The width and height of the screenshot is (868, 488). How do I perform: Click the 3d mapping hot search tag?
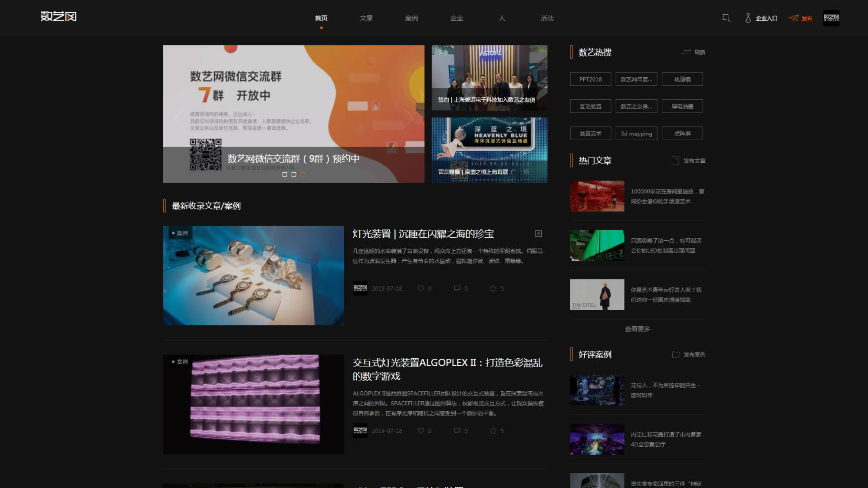tap(636, 133)
